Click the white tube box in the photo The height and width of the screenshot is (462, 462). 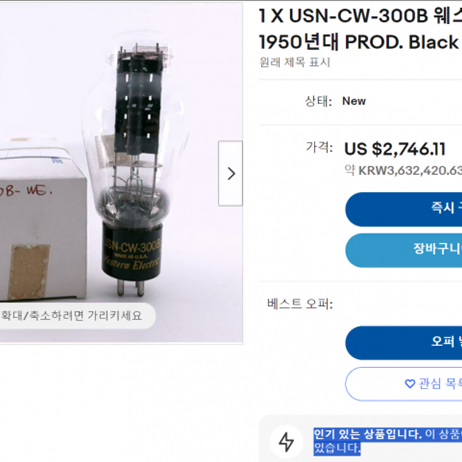click(42, 220)
